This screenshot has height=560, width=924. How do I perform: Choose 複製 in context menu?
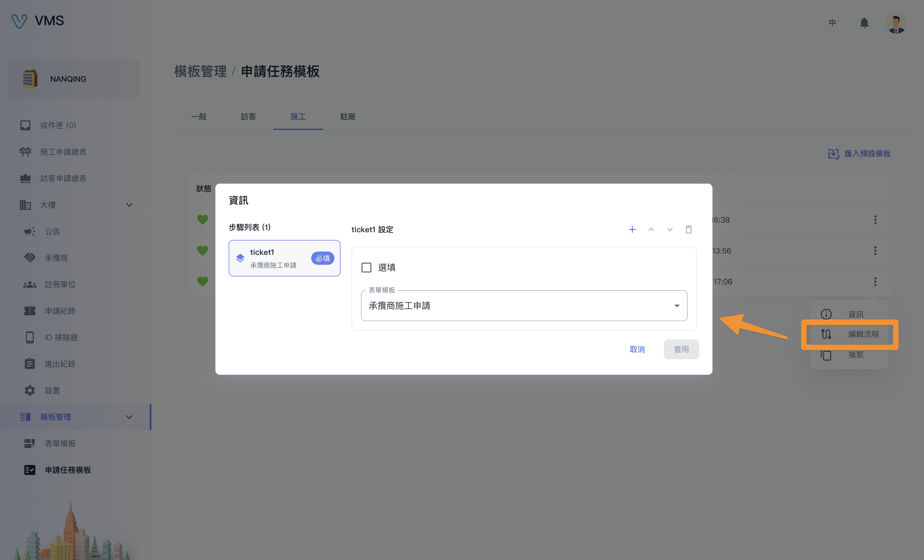(849, 355)
